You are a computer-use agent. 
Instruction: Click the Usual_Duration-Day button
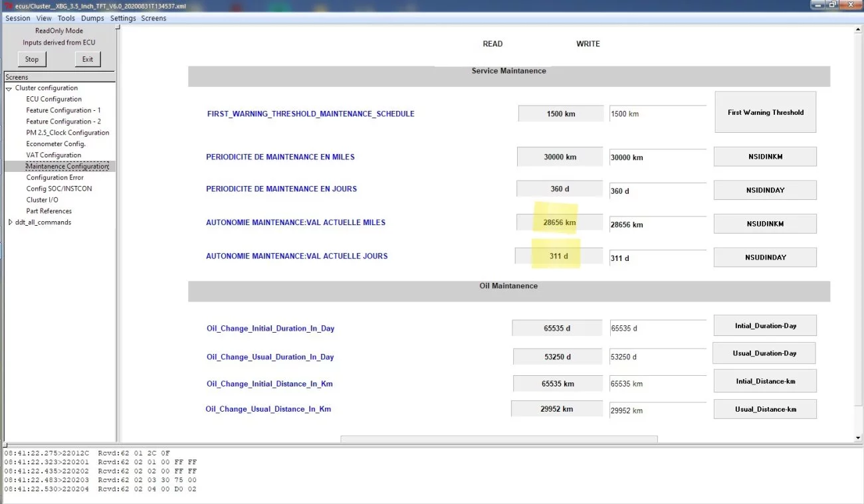(764, 353)
